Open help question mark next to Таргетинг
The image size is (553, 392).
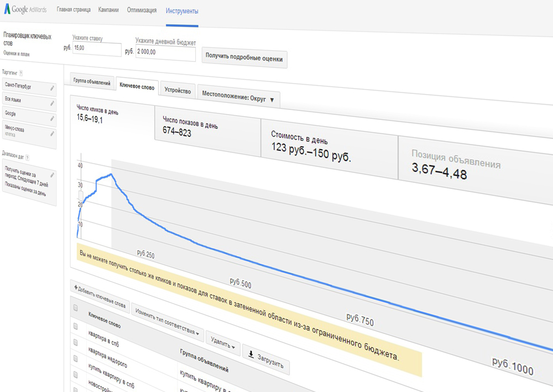[x=21, y=72]
